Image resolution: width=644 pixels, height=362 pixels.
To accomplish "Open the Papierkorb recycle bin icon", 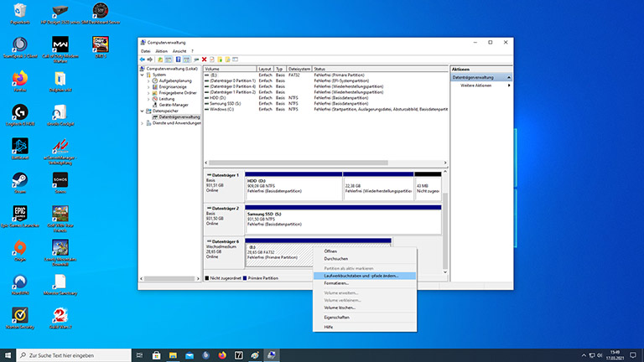I will point(19,12).
